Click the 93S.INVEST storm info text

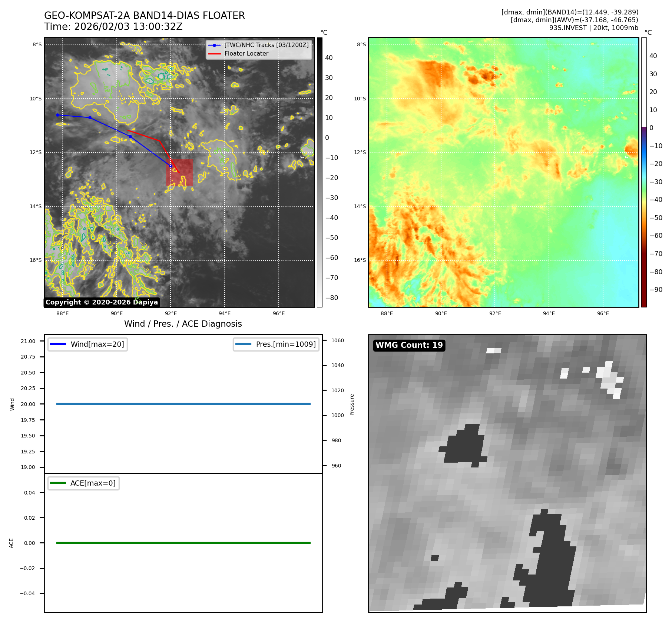pyautogui.click(x=593, y=28)
